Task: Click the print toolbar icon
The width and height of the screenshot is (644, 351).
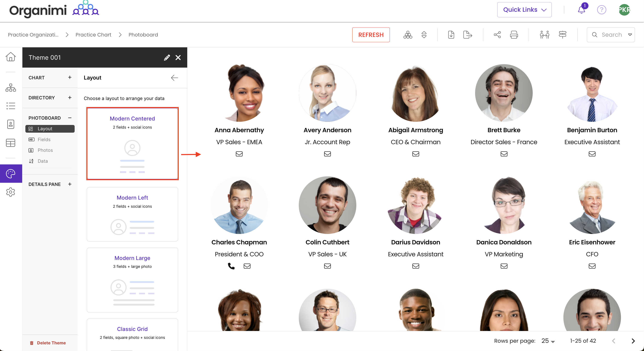Action: coord(514,35)
